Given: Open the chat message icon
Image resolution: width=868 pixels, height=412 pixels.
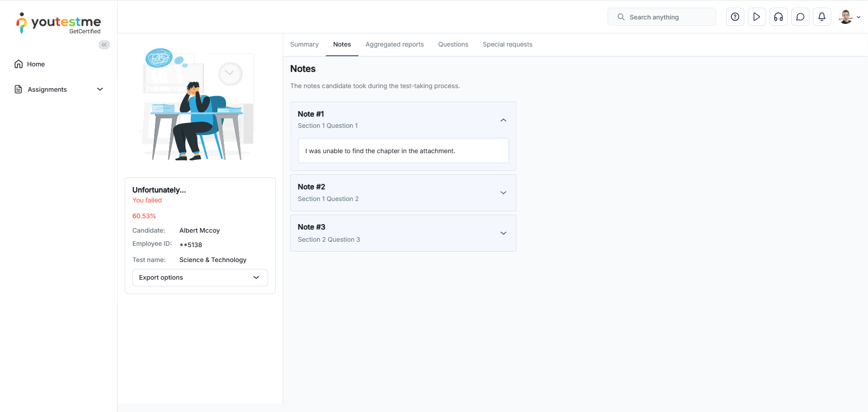Looking at the screenshot, I should tap(800, 17).
